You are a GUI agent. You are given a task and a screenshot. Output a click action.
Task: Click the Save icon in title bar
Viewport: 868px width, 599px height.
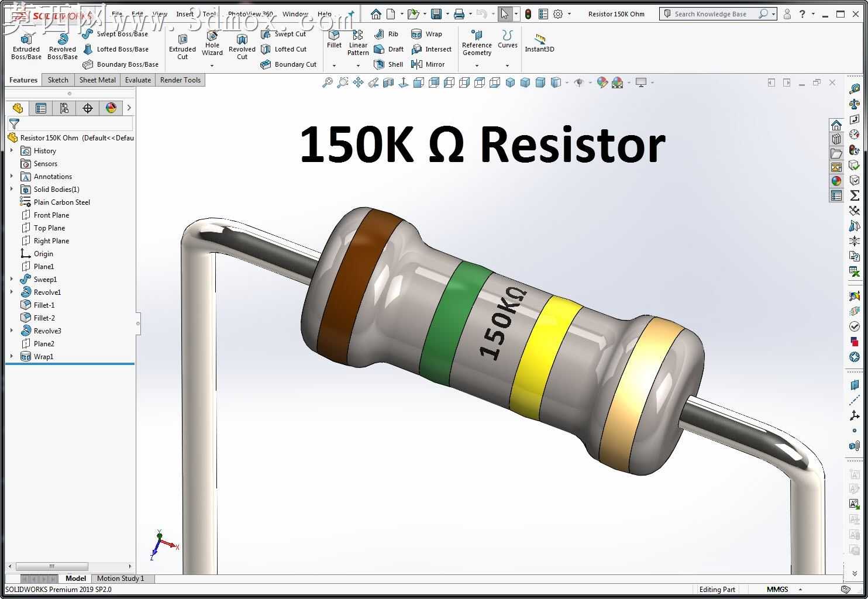tap(436, 14)
